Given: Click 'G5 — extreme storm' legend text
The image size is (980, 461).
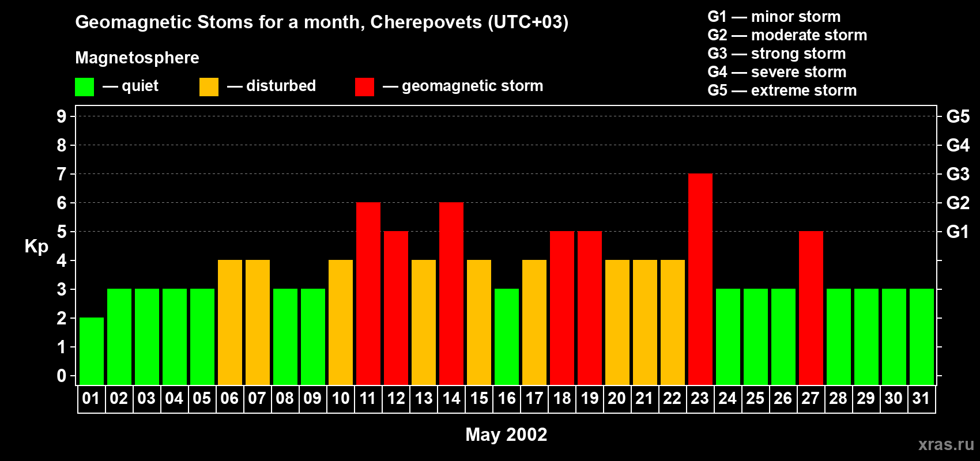Looking at the screenshot, I should [782, 90].
